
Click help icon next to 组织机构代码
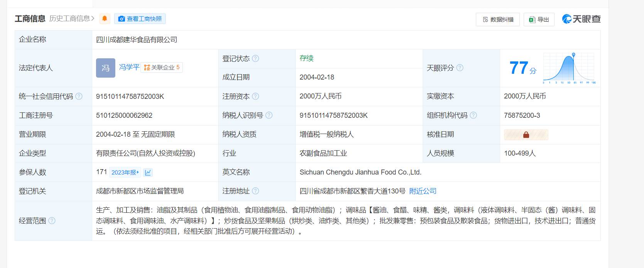pyautogui.click(x=473, y=115)
